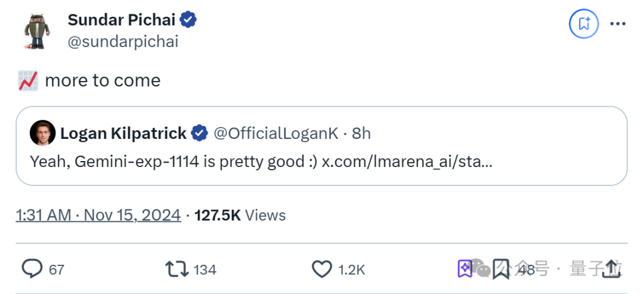Like the tweet with the heart icon

[322, 269]
